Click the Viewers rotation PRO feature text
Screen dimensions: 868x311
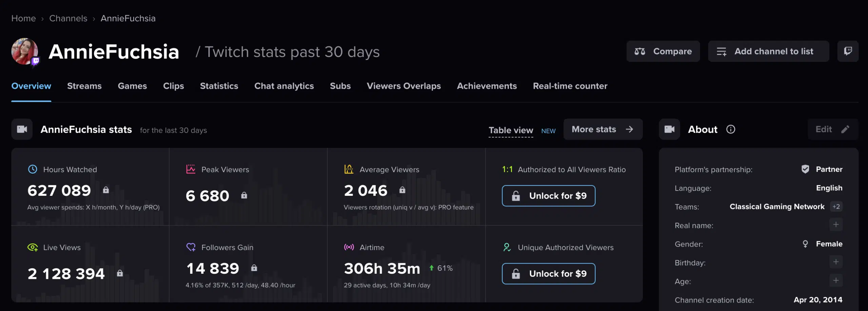point(409,207)
